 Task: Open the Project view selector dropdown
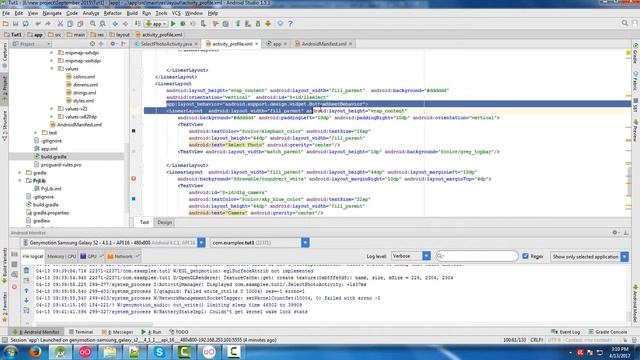31,44
